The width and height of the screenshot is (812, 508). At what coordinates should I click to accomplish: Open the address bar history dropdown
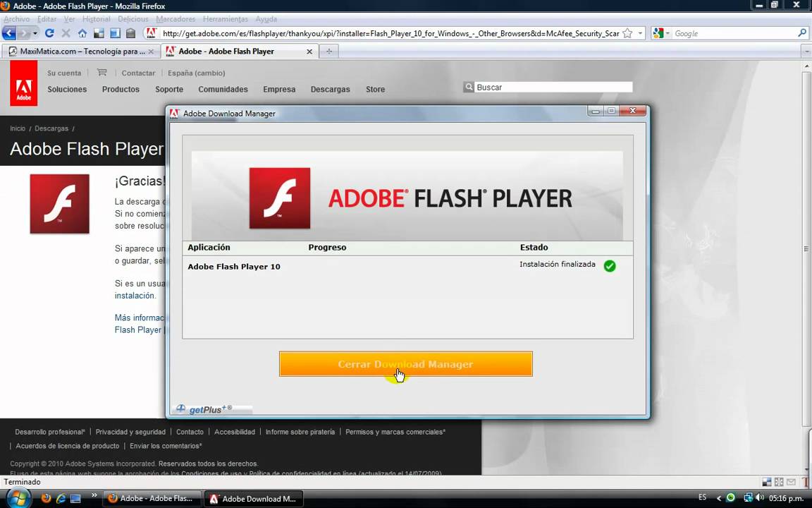coord(640,33)
